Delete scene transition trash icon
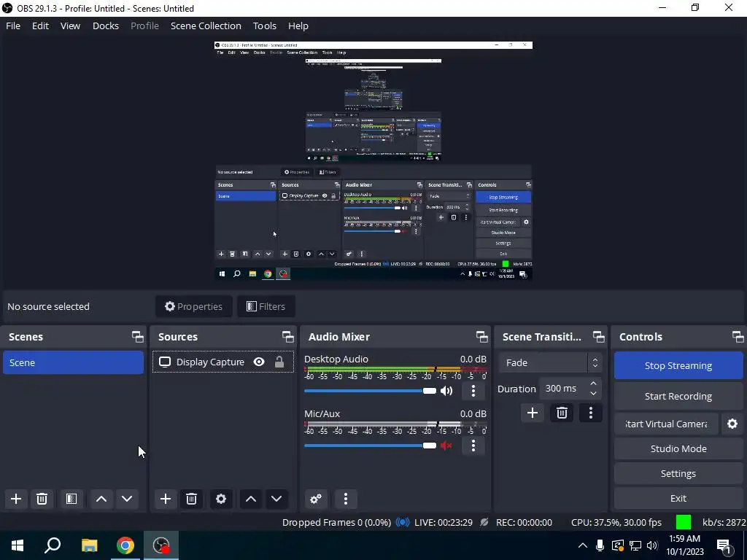The width and height of the screenshot is (747, 560). tap(562, 413)
